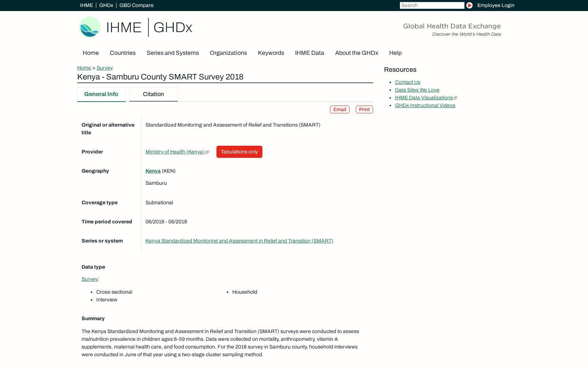This screenshot has height=368, width=588.
Task: Click Home breadcrumb link
Action: point(84,68)
